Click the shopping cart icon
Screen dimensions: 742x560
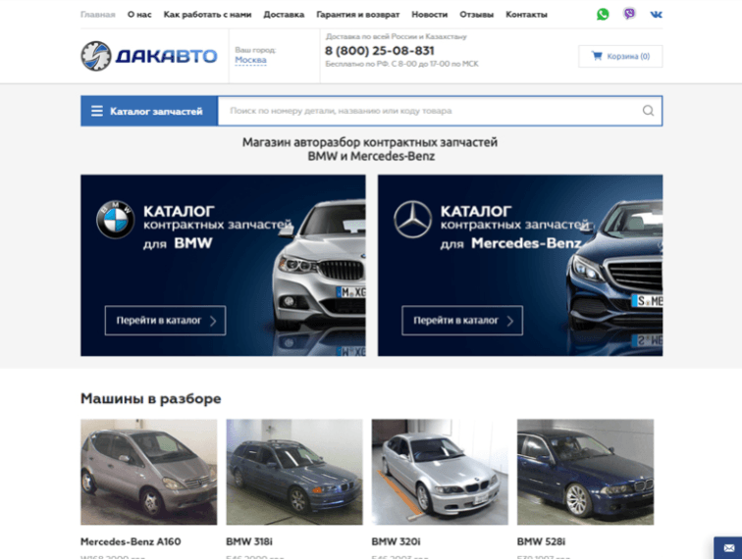597,56
